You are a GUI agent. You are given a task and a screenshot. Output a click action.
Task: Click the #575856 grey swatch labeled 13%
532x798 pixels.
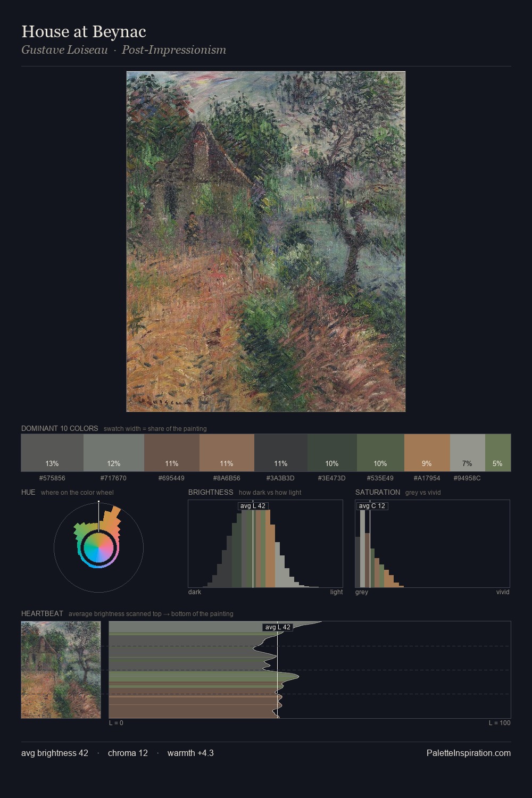coord(52,453)
